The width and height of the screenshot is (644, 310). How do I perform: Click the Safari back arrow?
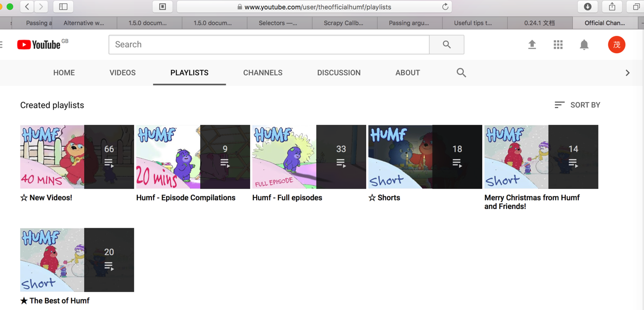(x=27, y=7)
